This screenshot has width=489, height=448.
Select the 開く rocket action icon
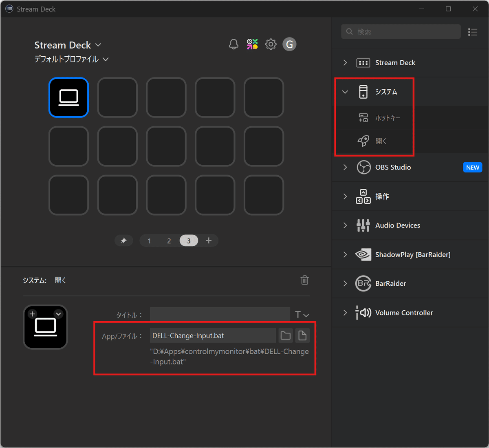point(363,141)
